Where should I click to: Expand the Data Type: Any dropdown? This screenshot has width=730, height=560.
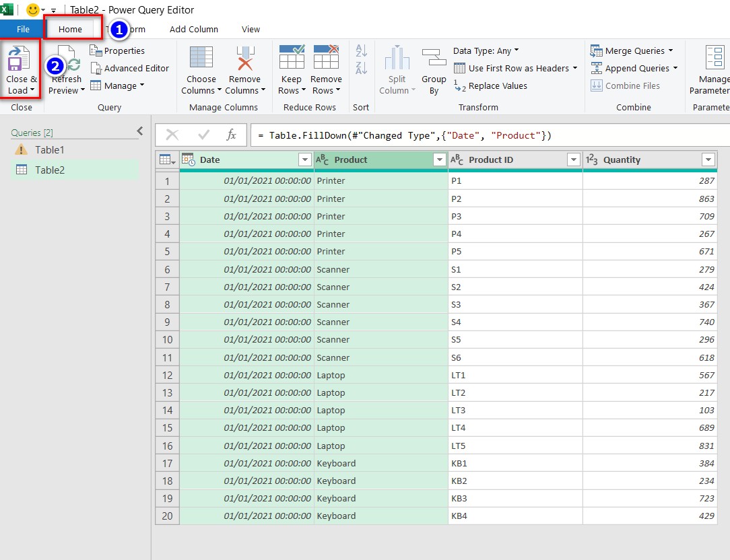pyautogui.click(x=486, y=50)
